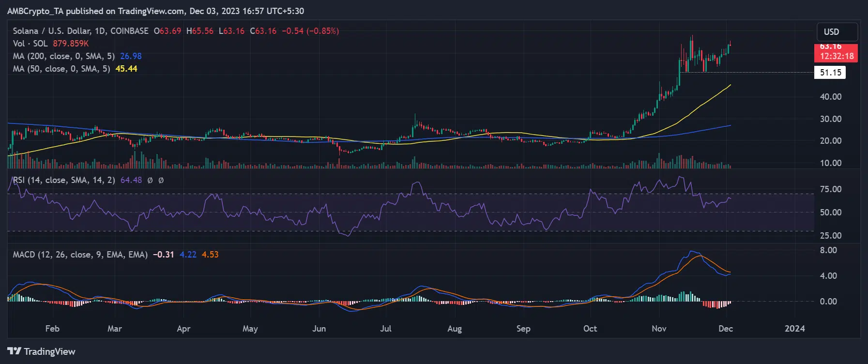
Task: Click the Oct label on time axis
Action: click(x=590, y=329)
